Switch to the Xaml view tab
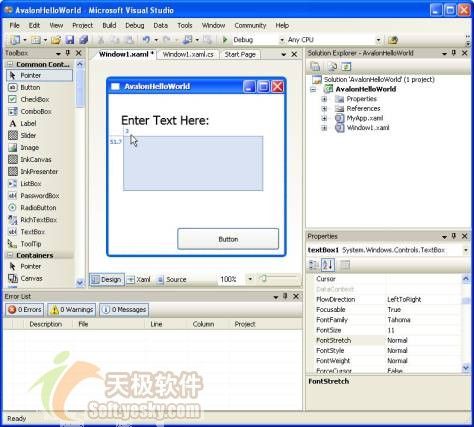 (140, 279)
